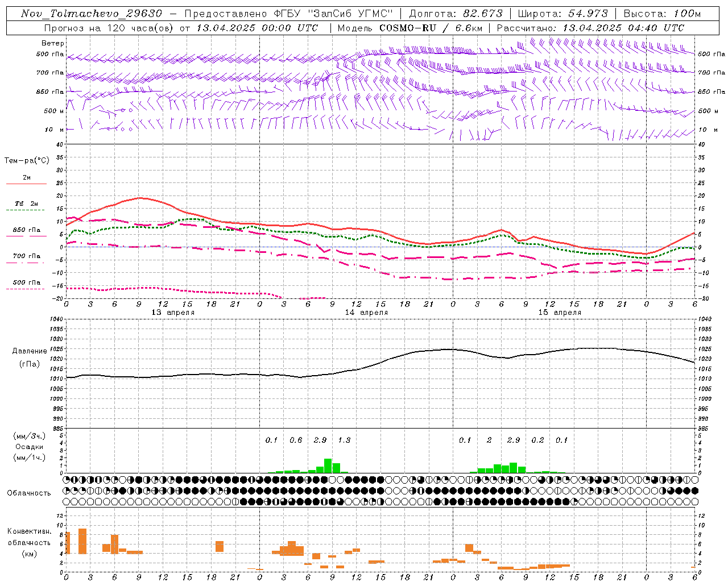Select the text Предоставлено ФГБУ "ЗапСиб УГМС"
The image size is (728, 582).
[289, 14]
